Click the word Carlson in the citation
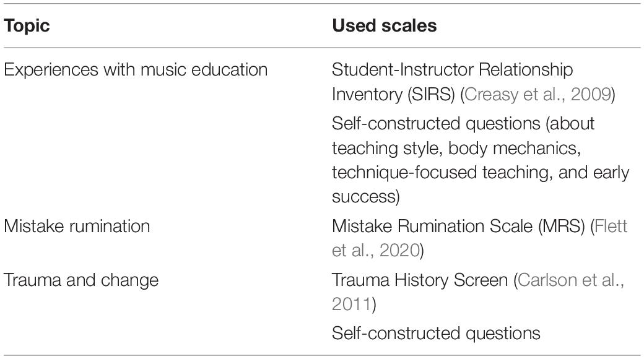The width and height of the screenshot is (644, 359). coord(547,280)
